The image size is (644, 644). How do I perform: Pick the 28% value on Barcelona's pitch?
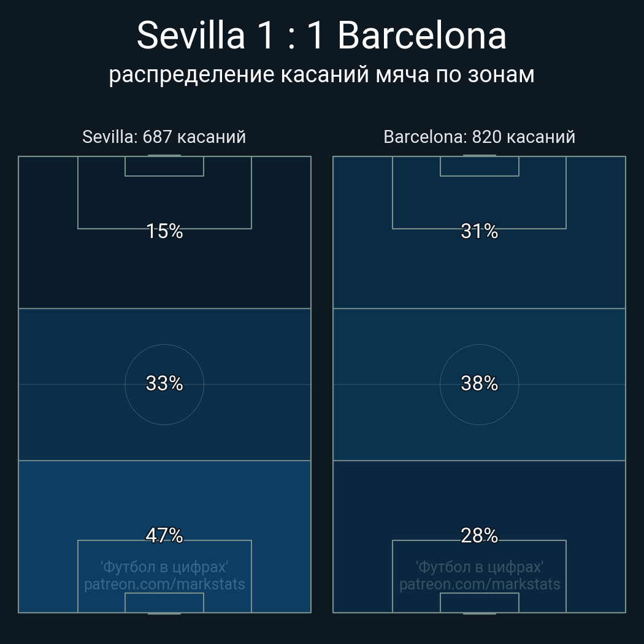[480, 535]
